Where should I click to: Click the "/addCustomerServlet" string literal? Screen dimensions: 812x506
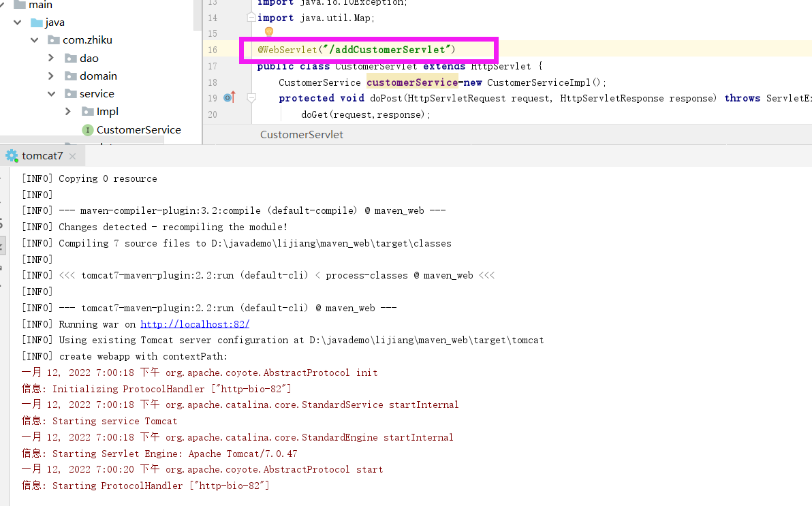(386, 50)
